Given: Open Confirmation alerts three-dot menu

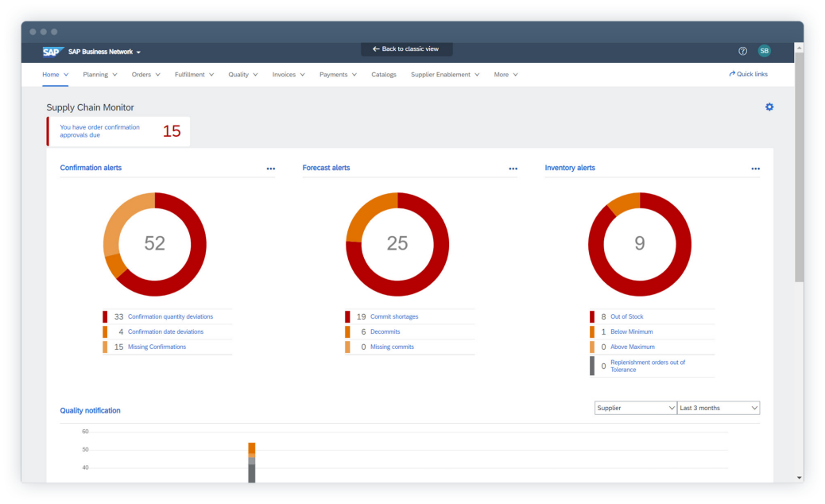Looking at the screenshot, I should [x=271, y=169].
